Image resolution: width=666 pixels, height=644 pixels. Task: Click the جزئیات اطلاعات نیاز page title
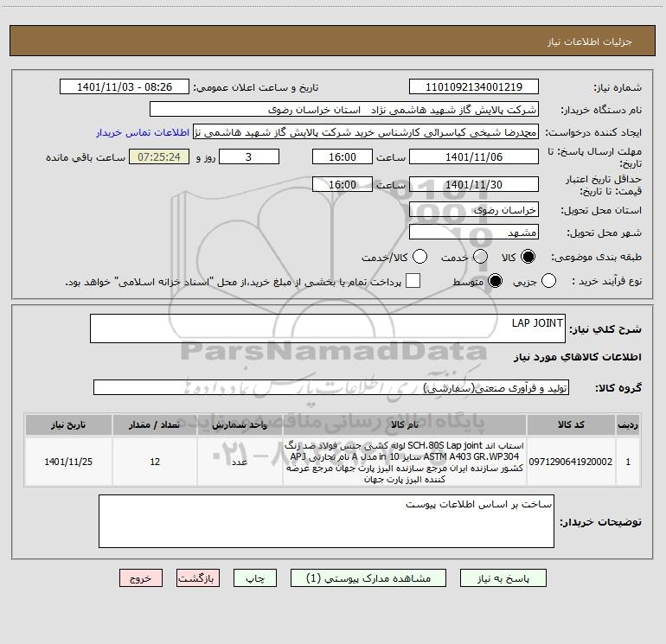590,41
